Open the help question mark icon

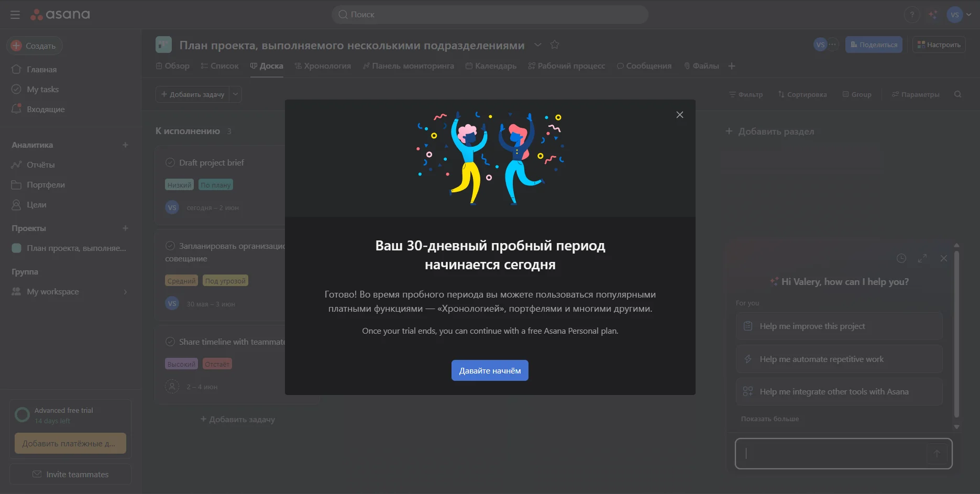tap(912, 15)
